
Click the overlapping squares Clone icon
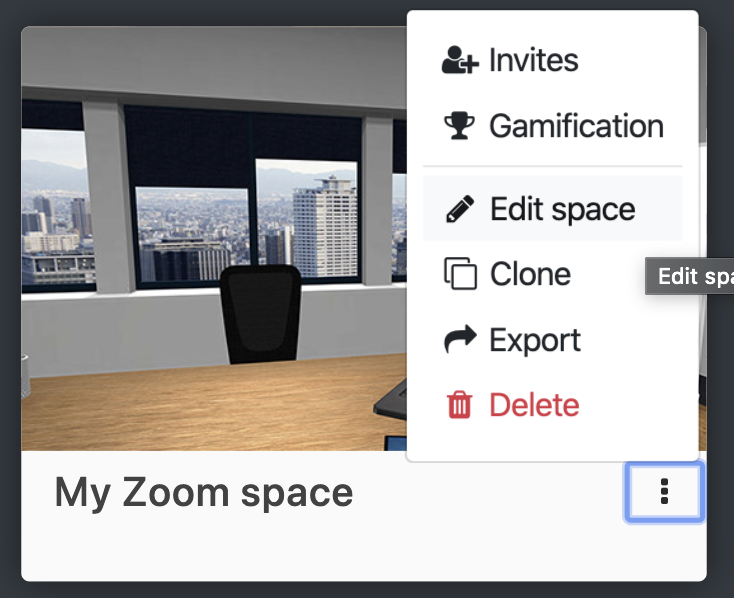click(x=460, y=273)
